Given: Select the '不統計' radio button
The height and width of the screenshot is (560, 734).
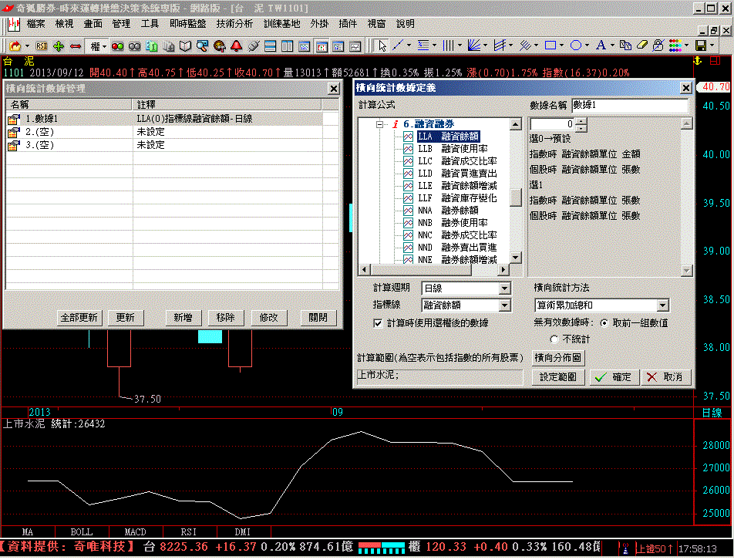Looking at the screenshot, I should [554, 339].
